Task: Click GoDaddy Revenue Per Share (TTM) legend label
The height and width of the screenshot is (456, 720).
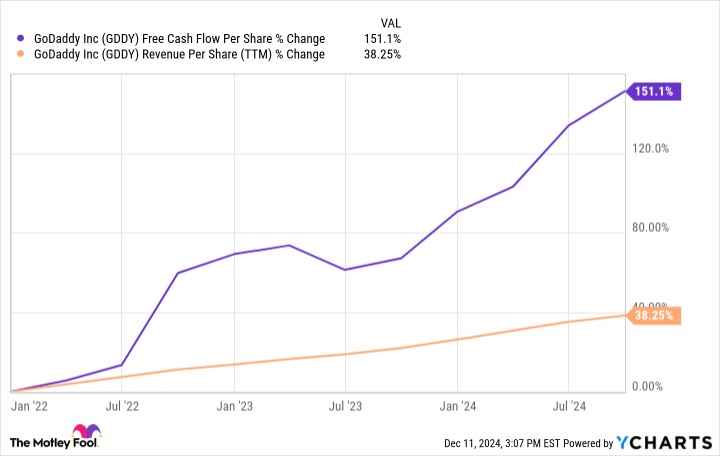Action: coord(180,54)
